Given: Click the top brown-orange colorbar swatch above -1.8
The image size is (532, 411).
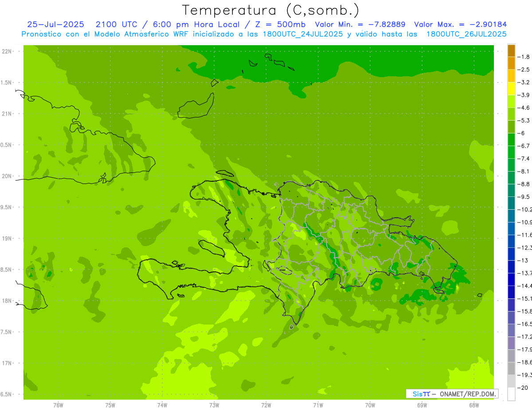Looking at the screenshot, I should [x=511, y=51].
